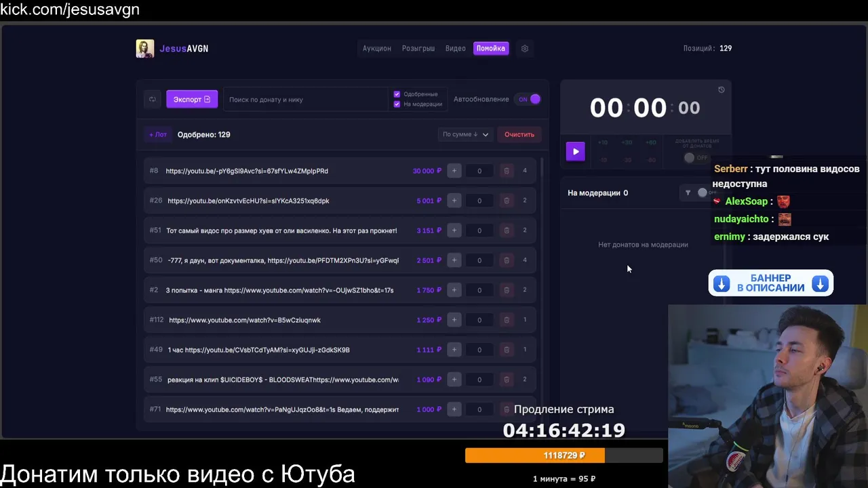The image size is (868, 488).
Task: Switch to the Розыгрыш tab
Action: point(418,49)
